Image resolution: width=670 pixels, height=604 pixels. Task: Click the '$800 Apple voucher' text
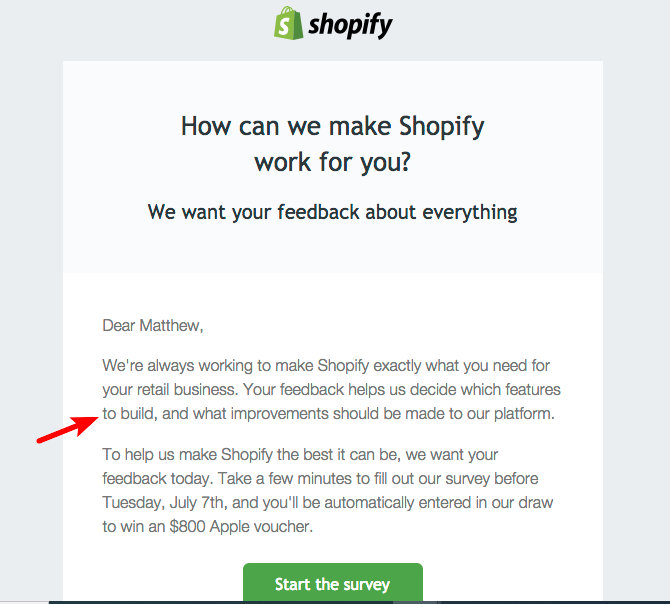240,527
